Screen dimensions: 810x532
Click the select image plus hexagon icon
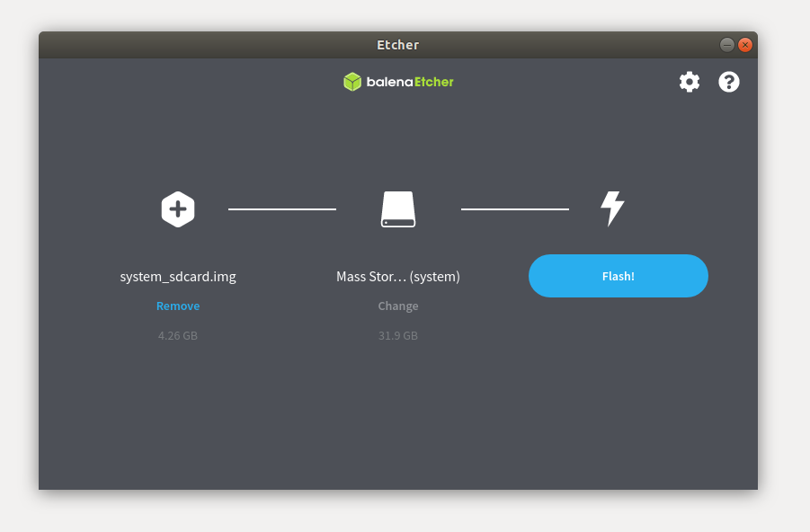tap(178, 209)
